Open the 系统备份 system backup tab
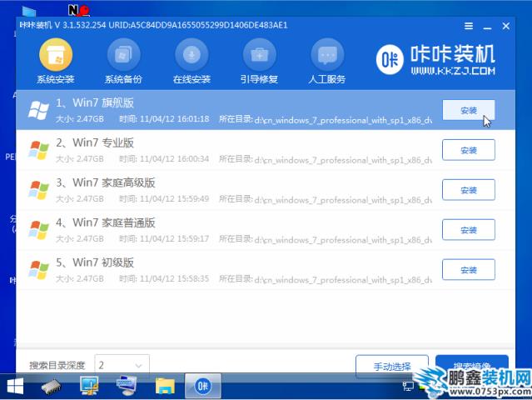The height and width of the screenshot is (400, 532). click(x=123, y=61)
